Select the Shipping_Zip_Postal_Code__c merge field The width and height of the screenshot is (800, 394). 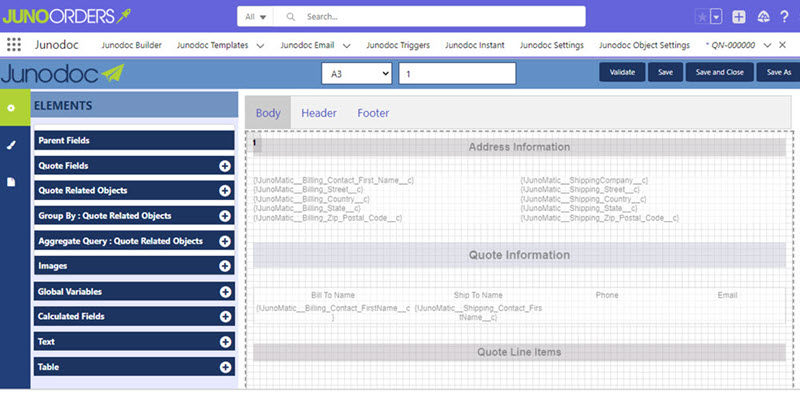(599, 218)
